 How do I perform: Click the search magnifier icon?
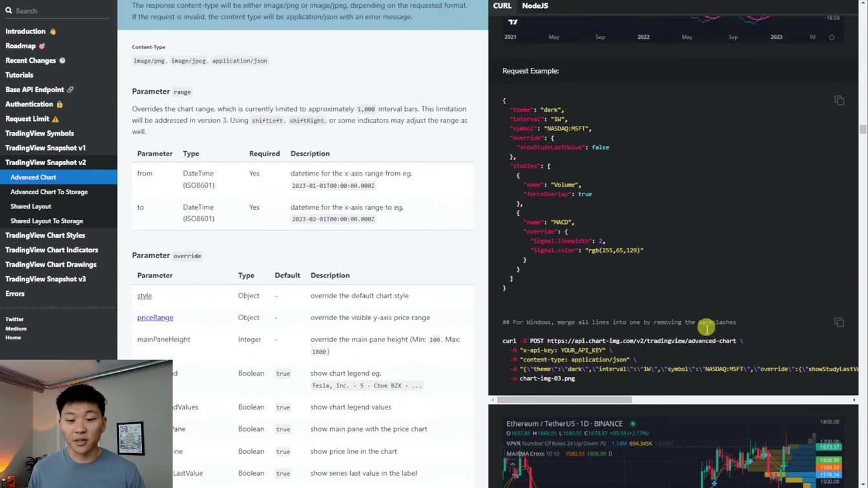tap(8, 11)
